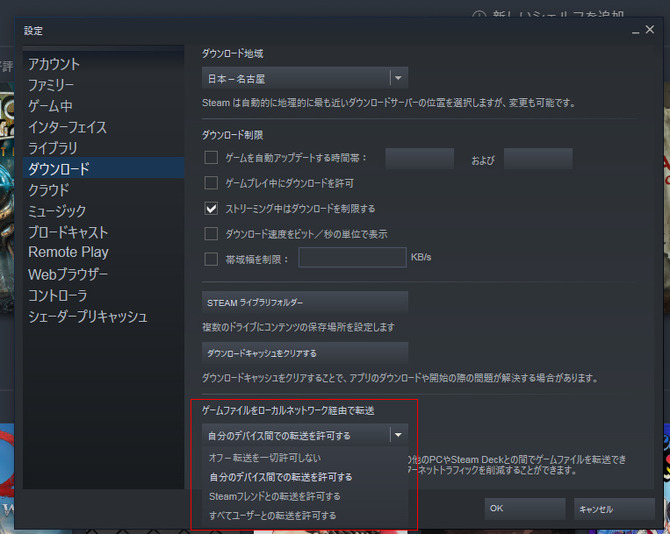Choose オフ - 転送を一切許可しない option

coord(305,458)
